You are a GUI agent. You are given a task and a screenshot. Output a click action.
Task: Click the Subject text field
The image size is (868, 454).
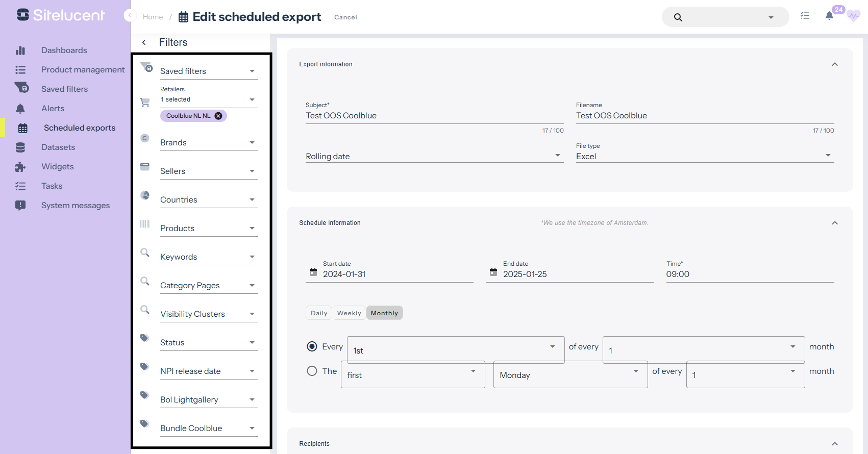tap(434, 116)
